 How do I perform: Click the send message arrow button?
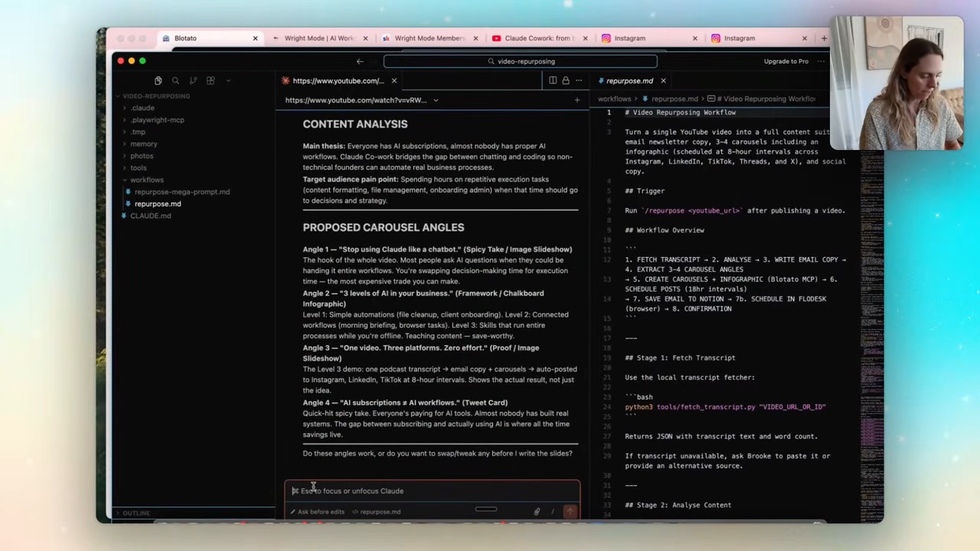[x=570, y=512]
